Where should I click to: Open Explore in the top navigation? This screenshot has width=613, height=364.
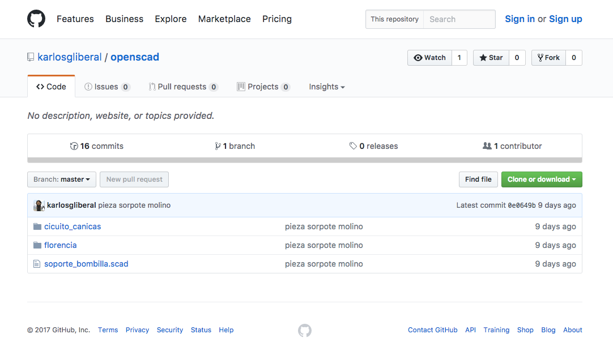[171, 19]
